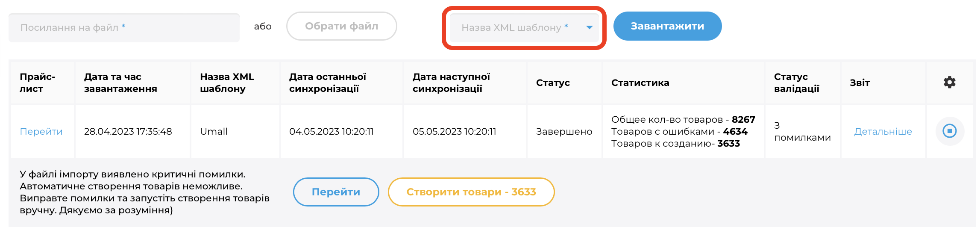The height and width of the screenshot is (236, 980).
Task: Select the Назва XML шаблону field
Action: (524, 28)
